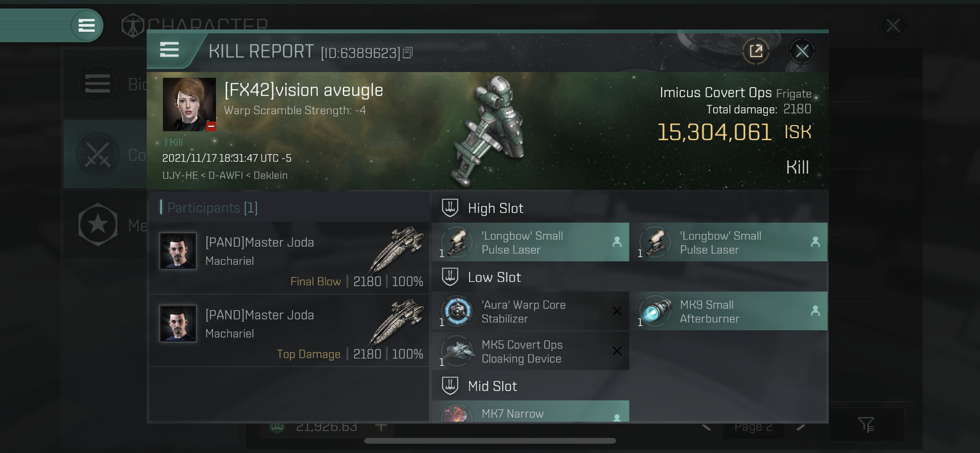Copy the kill report ID icon
Screen dimensions: 980x453
[x=408, y=53]
